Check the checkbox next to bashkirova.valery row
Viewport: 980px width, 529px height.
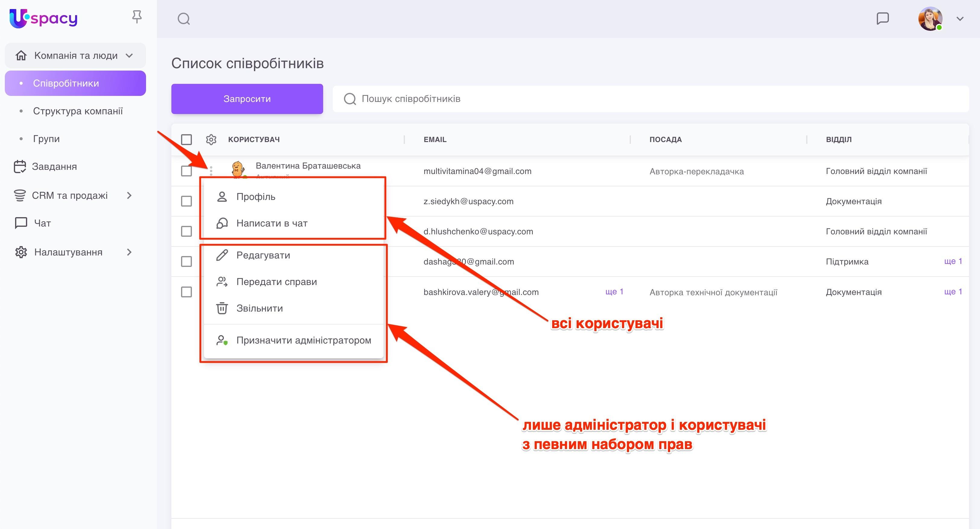186,292
